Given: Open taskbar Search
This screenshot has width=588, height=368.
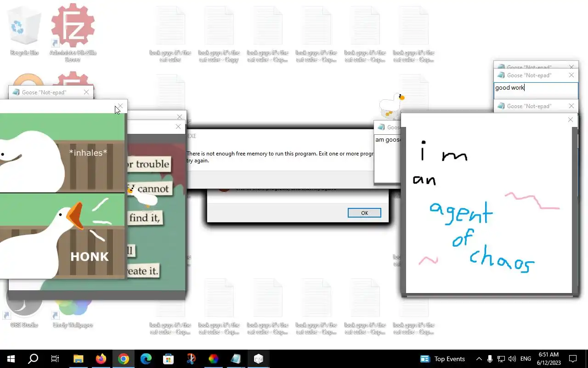Looking at the screenshot, I should pos(33,359).
